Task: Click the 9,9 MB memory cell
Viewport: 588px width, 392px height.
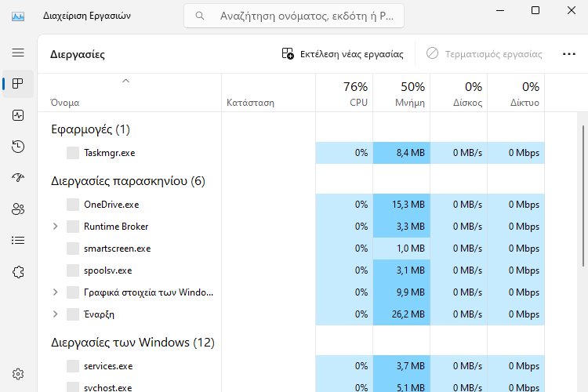Action: click(x=401, y=292)
